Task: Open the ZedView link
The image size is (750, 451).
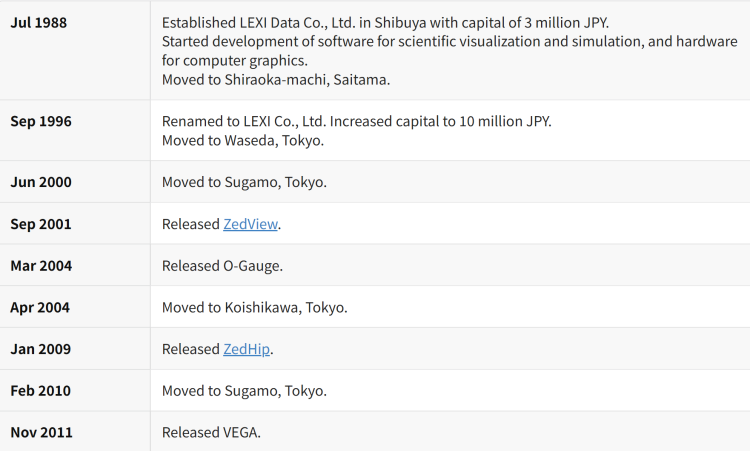Action: (250, 224)
